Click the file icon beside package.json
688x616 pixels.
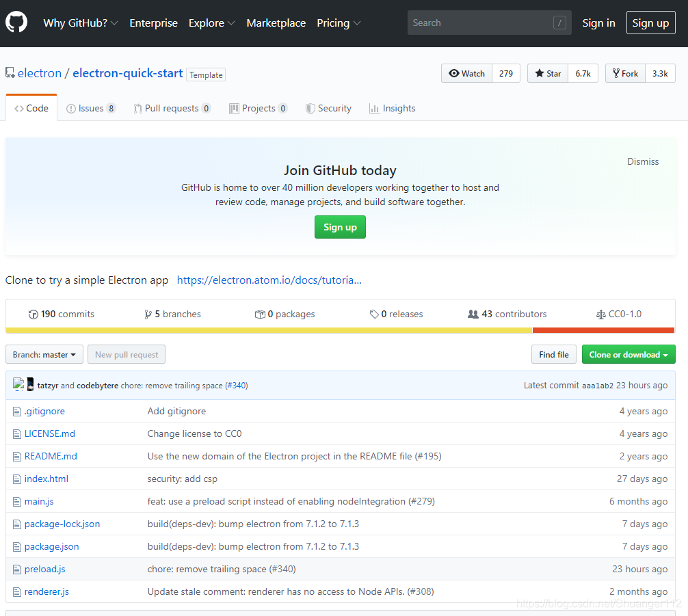16,547
